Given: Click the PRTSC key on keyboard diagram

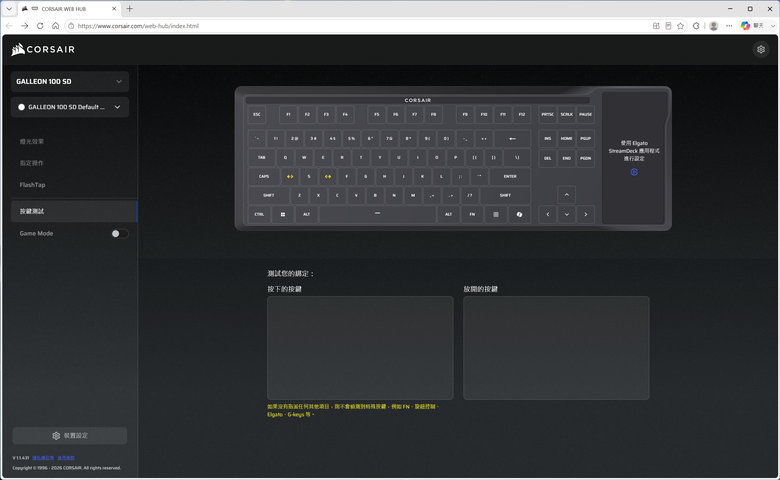Looking at the screenshot, I should pyautogui.click(x=548, y=114).
